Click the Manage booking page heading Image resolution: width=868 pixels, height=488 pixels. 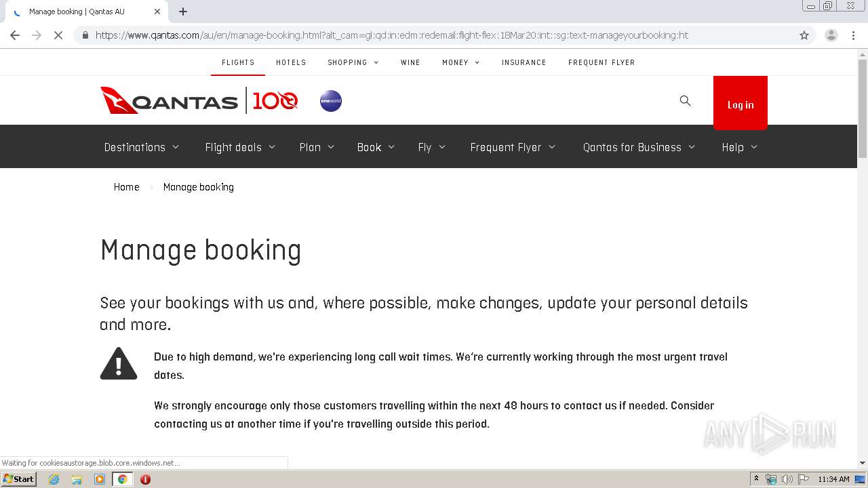[201, 250]
